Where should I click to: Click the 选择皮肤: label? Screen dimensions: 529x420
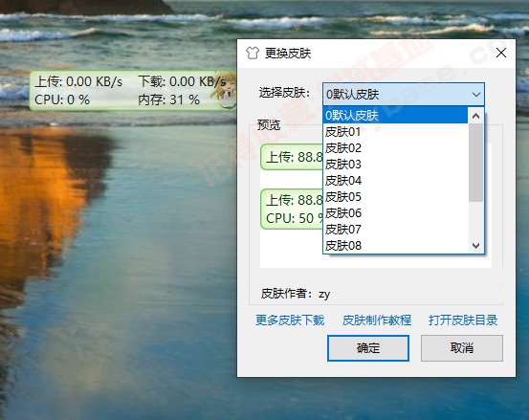pos(284,93)
